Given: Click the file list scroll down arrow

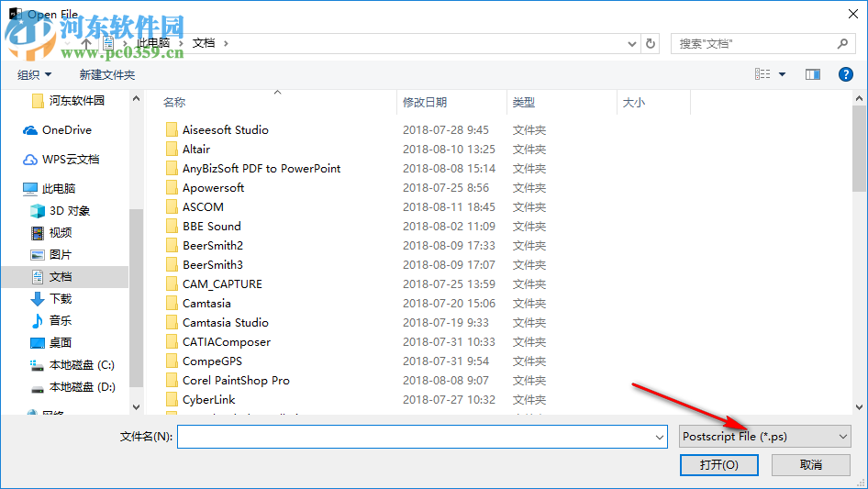Looking at the screenshot, I should tap(859, 407).
